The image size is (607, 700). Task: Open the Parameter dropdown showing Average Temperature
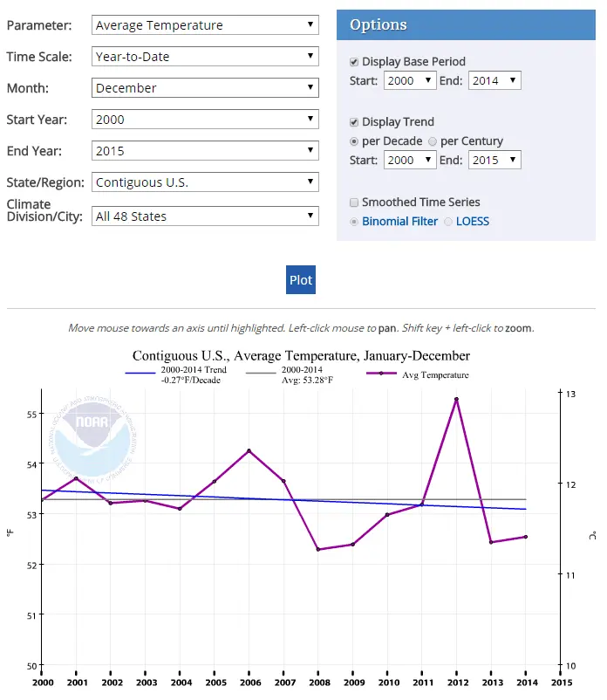205,25
